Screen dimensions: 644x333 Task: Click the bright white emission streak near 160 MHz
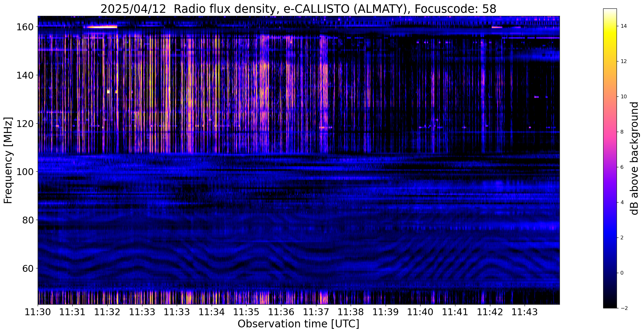point(102,27)
